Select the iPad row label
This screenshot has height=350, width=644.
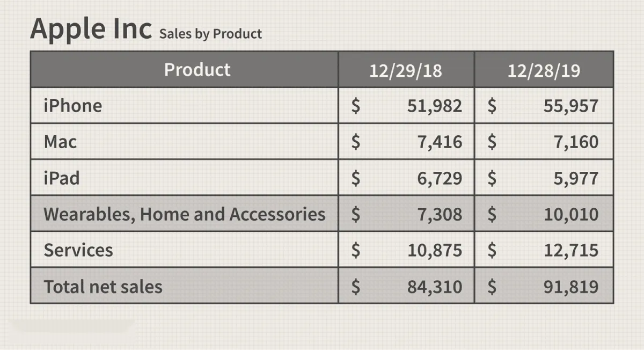62,178
